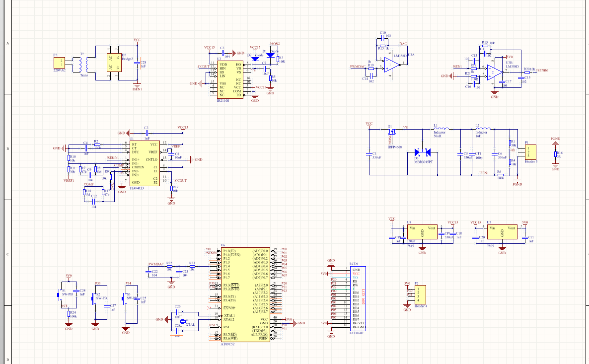Select resistor R3 10R near MOSG

click(x=278, y=59)
